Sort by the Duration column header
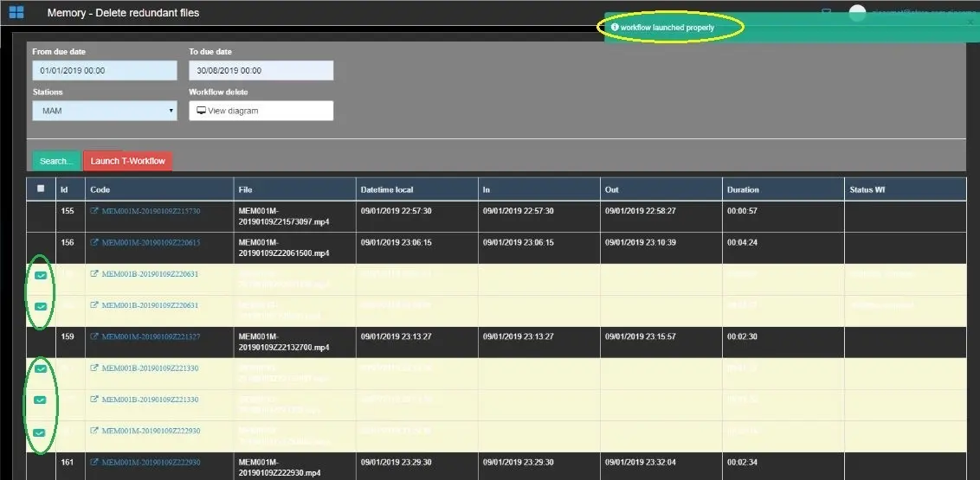This screenshot has height=480, width=980. [743, 189]
